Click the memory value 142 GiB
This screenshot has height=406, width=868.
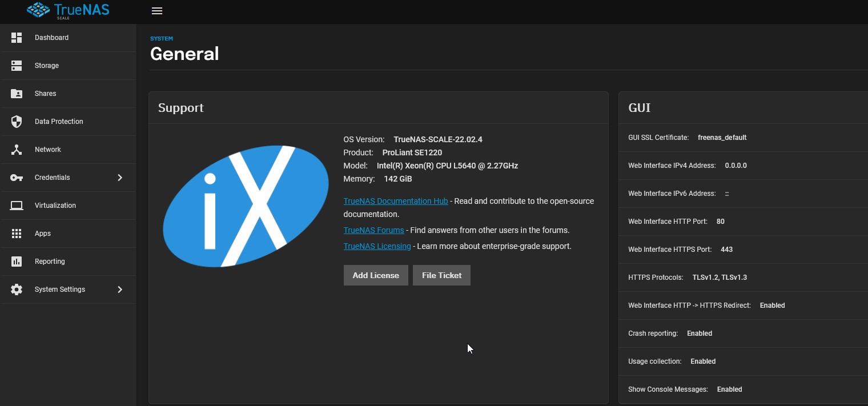point(398,179)
